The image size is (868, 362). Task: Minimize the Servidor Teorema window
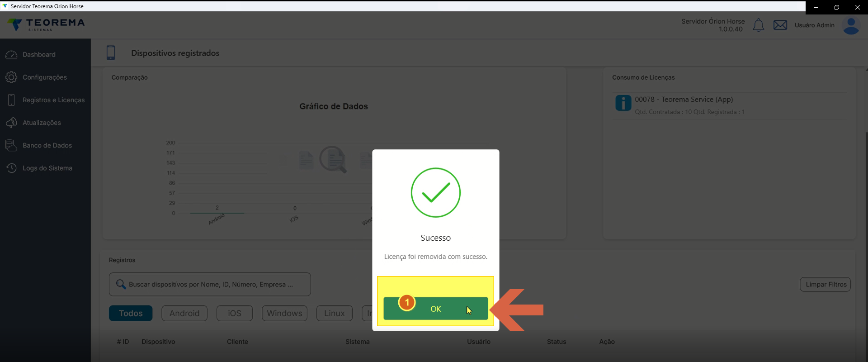coord(816,7)
